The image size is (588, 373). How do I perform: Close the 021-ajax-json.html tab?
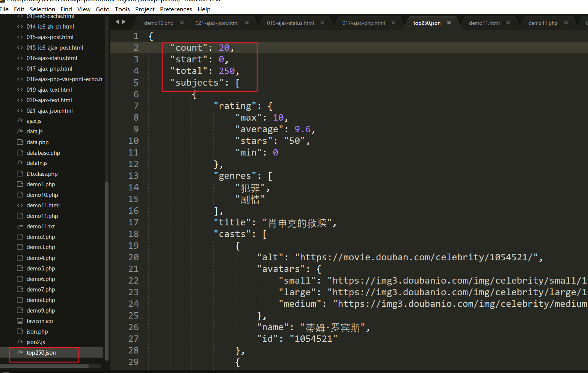click(247, 23)
